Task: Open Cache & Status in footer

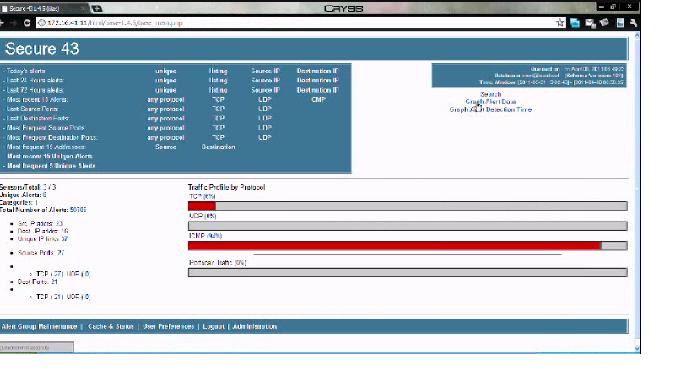Action: (x=111, y=327)
